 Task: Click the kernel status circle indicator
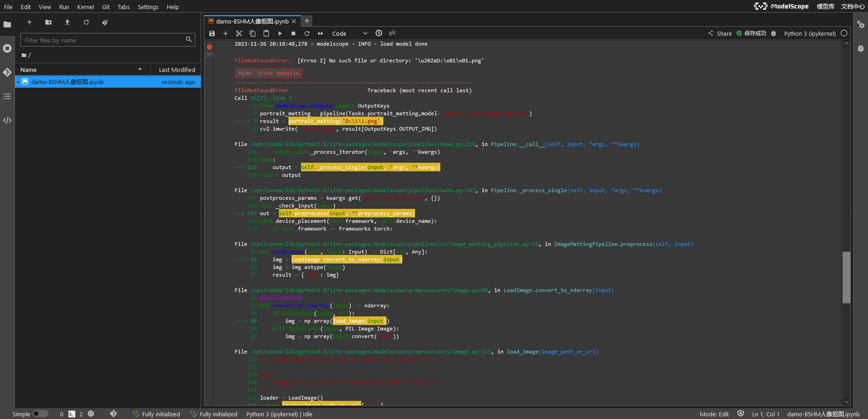pyautogui.click(x=844, y=33)
